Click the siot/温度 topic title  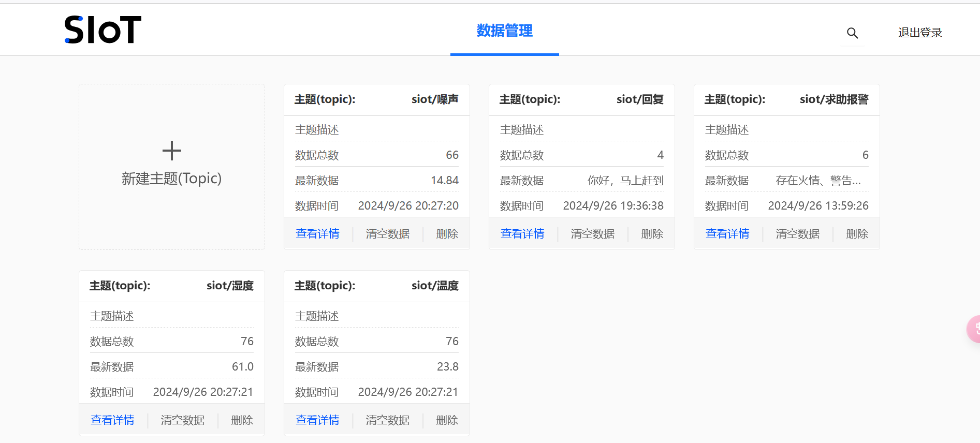pyautogui.click(x=435, y=286)
